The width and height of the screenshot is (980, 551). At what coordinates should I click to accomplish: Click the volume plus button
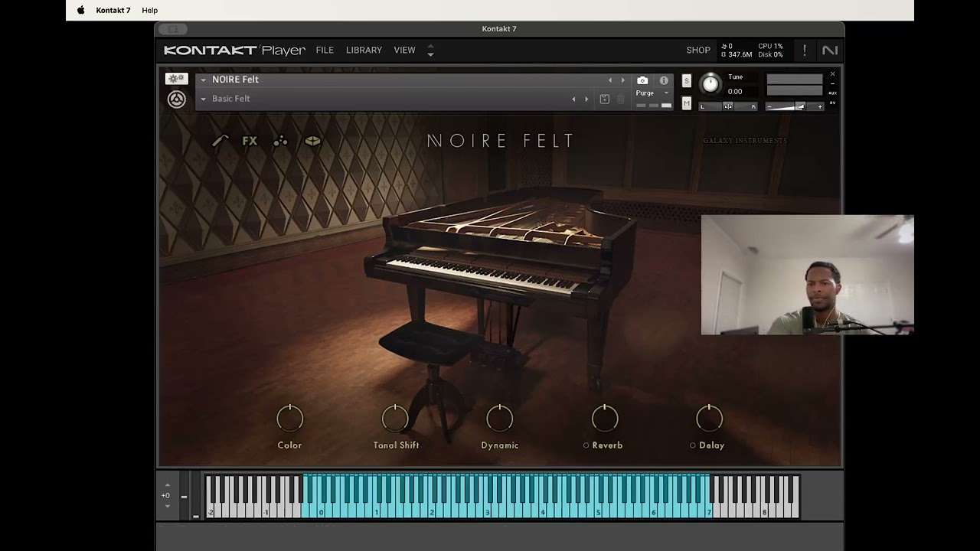click(820, 106)
